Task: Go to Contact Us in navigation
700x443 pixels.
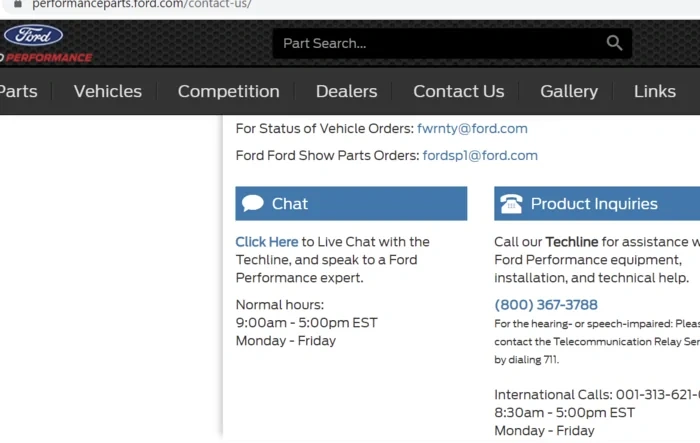Action: [x=458, y=91]
